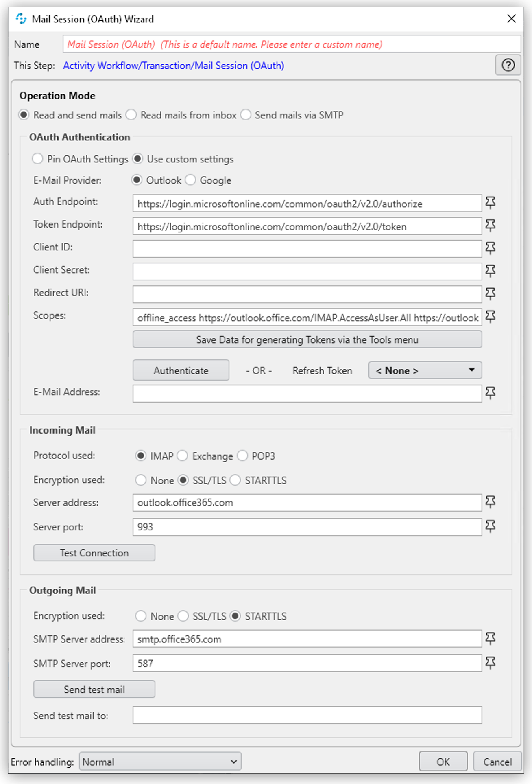Click the Scopes input field
Viewport: 532px width, 784px height.
(307, 317)
